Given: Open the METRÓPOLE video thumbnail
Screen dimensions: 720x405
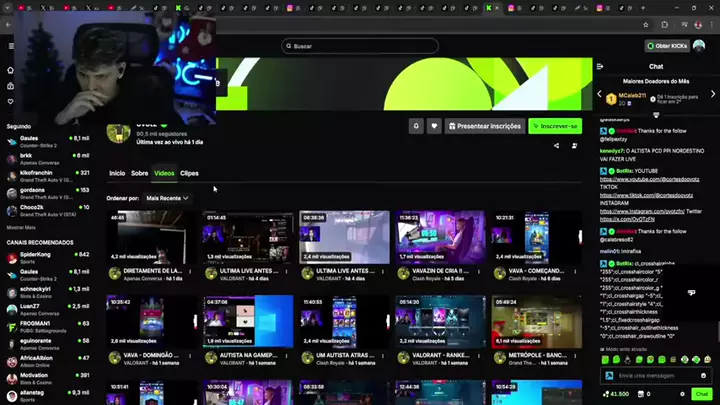Looking at the screenshot, I should 537,320.
